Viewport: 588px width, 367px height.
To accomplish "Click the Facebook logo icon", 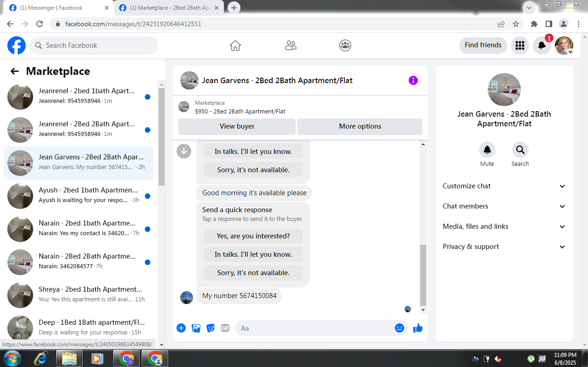I will pos(17,45).
